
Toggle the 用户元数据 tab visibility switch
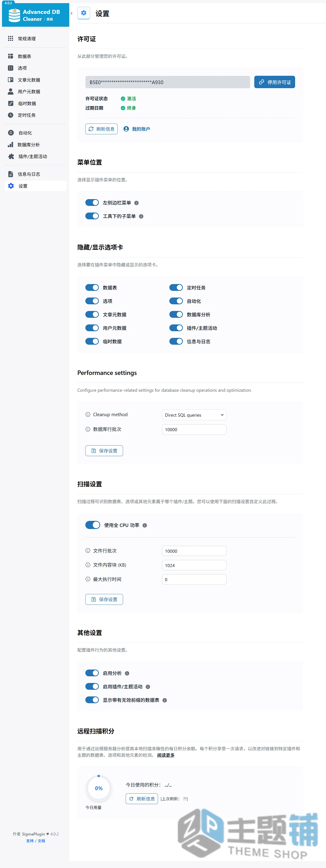pyautogui.click(x=92, y=328)
